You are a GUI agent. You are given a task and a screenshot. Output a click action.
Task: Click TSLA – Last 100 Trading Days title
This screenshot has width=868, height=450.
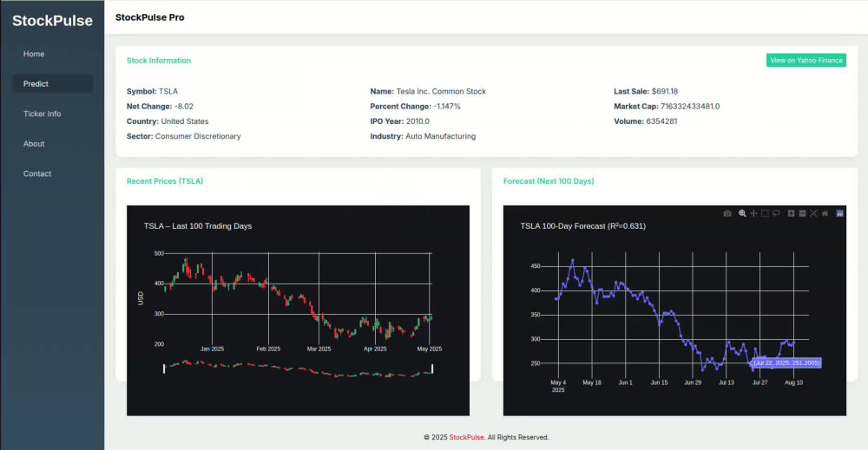198,225
